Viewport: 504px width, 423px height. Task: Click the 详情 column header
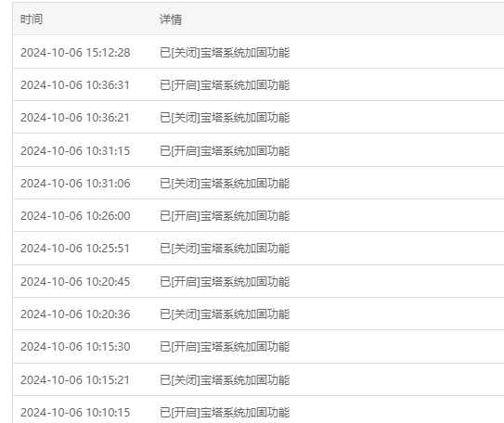click(171, 19)
